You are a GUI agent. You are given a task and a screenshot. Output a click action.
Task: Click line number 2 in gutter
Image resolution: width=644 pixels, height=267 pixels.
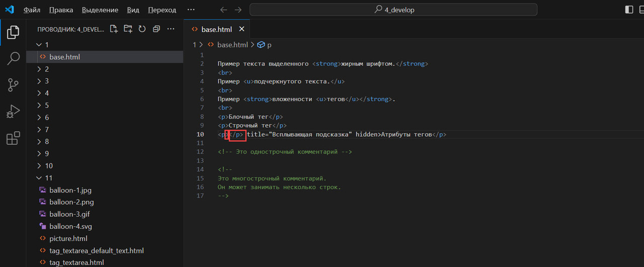(202, 64)
